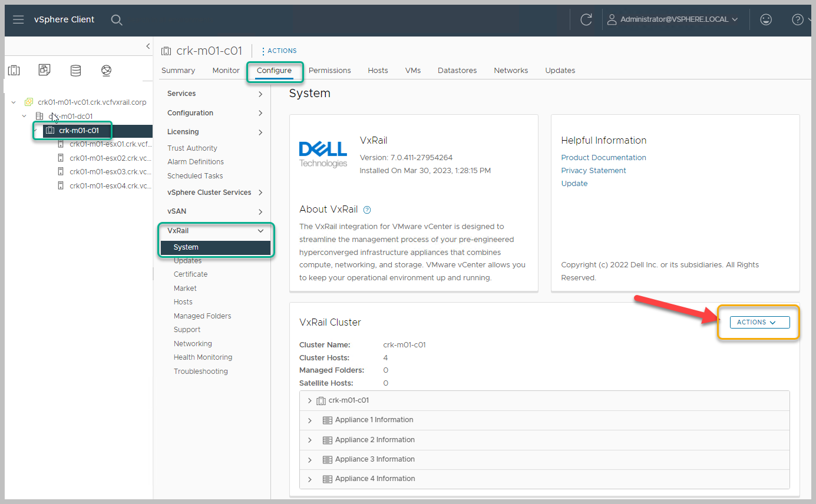
Task: Switch to the Monitor tab
Action: pos(226,70)
